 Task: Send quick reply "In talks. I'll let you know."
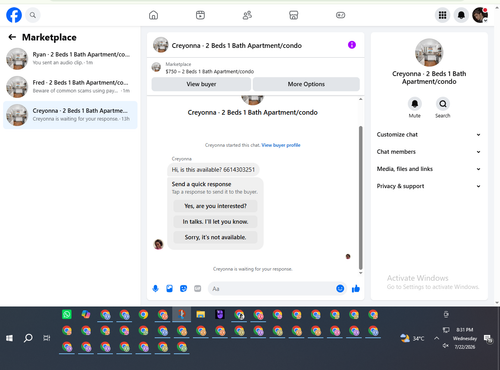[215, 222]
